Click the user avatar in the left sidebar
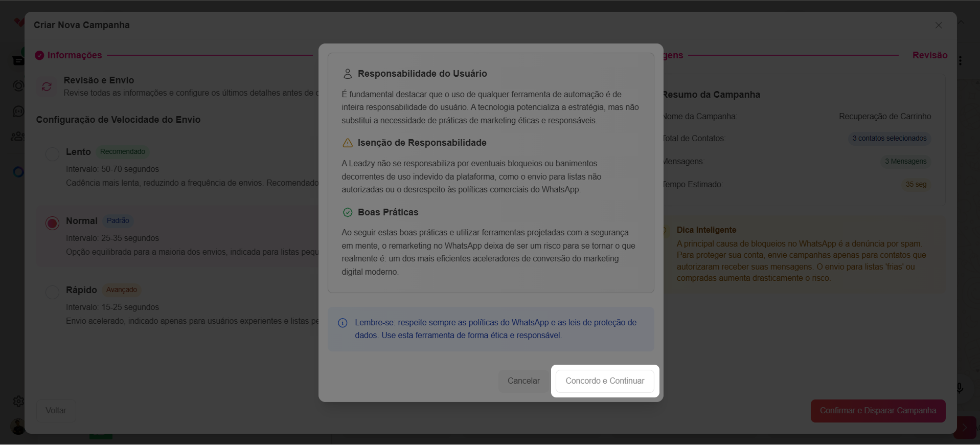The width and height of the screenshot is (980, 445). [x=18, y=427]
